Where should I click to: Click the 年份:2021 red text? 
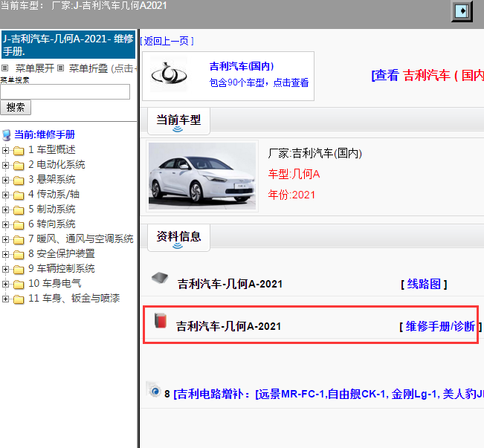291,195
